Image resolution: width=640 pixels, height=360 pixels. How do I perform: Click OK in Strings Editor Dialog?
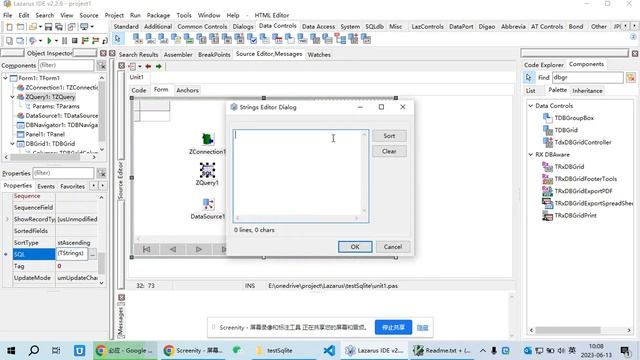355,247
